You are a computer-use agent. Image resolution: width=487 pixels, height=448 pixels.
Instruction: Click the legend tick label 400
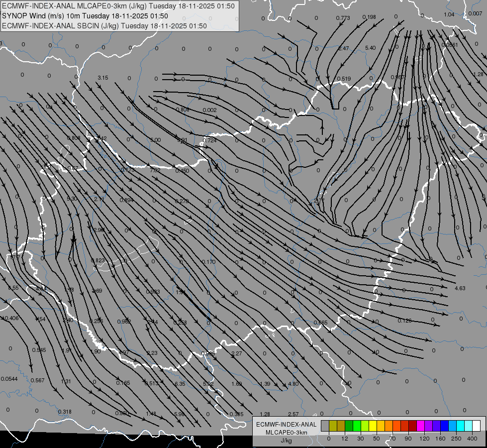tap(472, 439)
